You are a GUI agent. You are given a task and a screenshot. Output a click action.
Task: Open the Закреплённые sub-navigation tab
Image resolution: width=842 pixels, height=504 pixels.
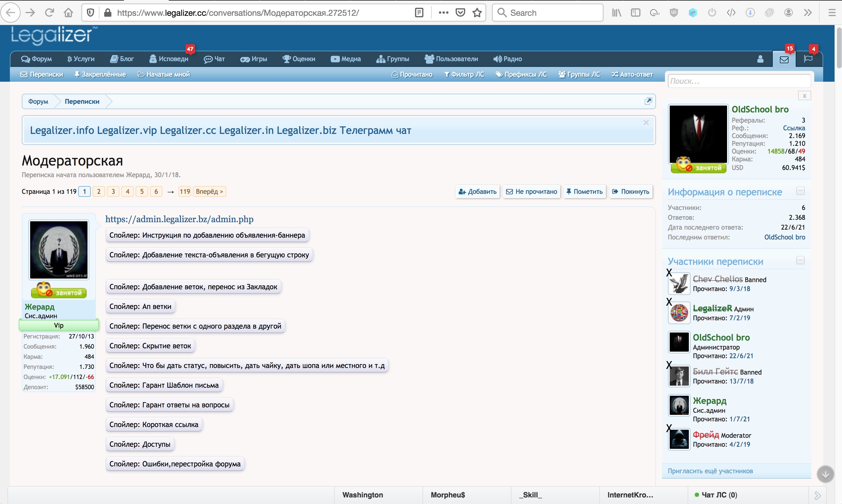[100, 74]
